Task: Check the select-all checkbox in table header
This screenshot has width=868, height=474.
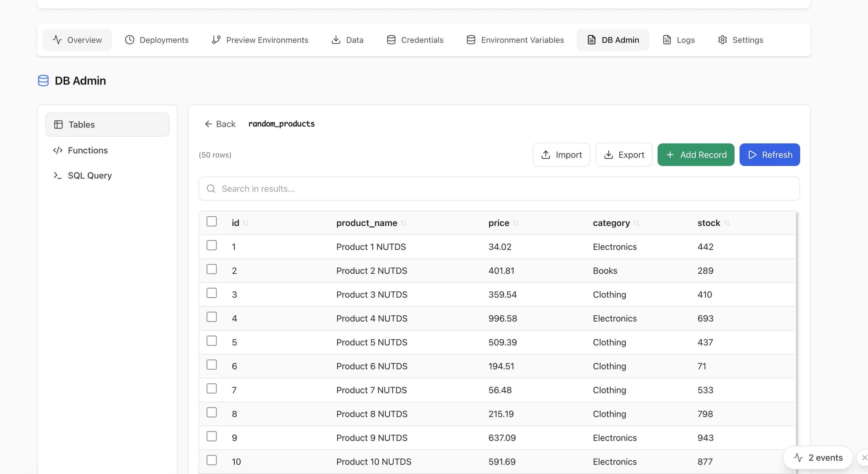Action: pyautogui.click(x=211, y=221)
